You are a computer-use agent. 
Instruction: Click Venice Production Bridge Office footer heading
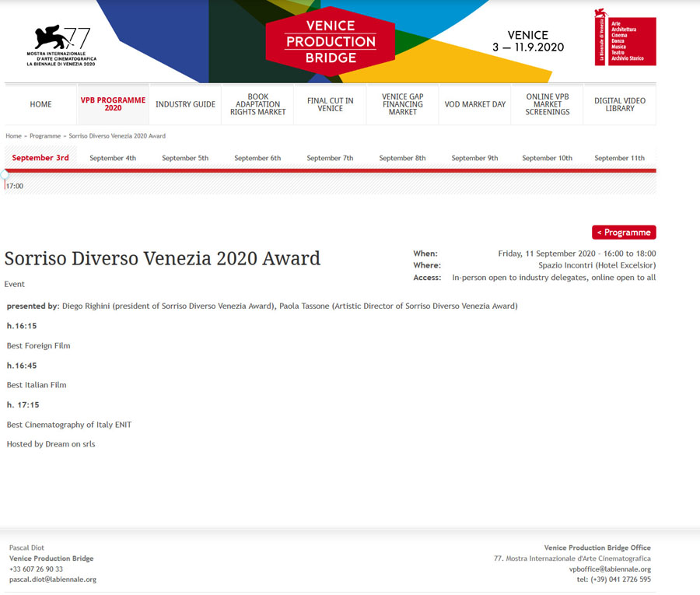tap(597, 548)
